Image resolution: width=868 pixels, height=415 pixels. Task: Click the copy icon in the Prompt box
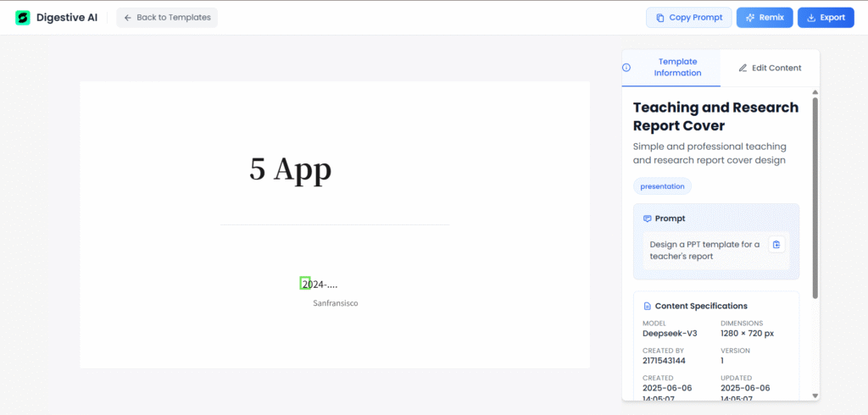pos(776,245)
